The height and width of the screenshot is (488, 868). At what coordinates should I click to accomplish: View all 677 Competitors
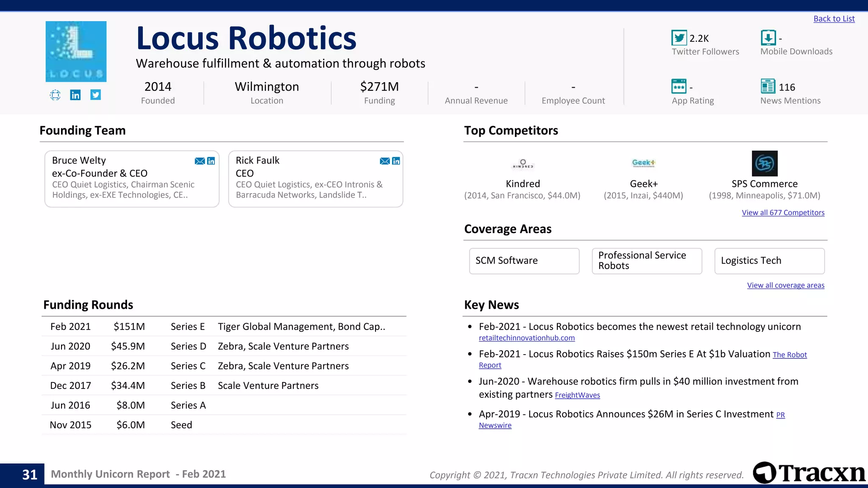(x=783, y=213)
